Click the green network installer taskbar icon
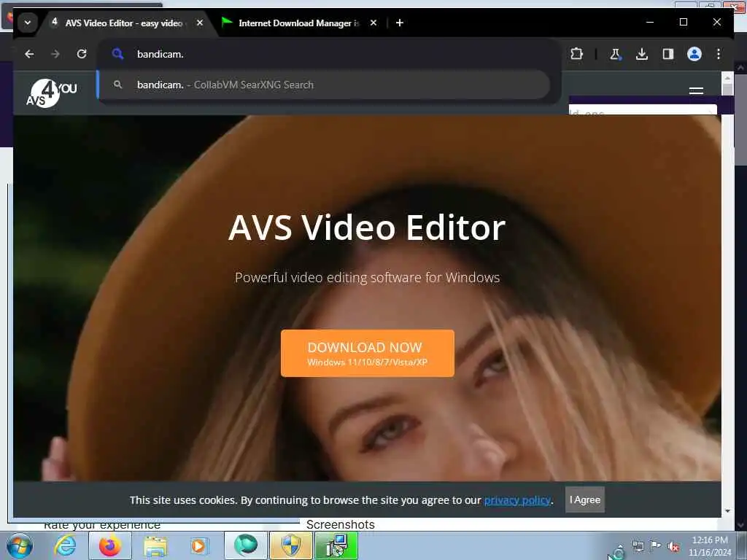The height and width of the screenshot is (560, 747). pyautogui.click(x=336, y=545)
